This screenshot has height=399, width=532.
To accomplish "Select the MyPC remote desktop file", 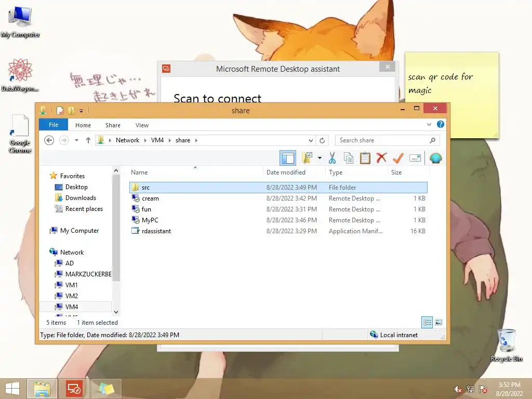I will click(x=278, y=220).
